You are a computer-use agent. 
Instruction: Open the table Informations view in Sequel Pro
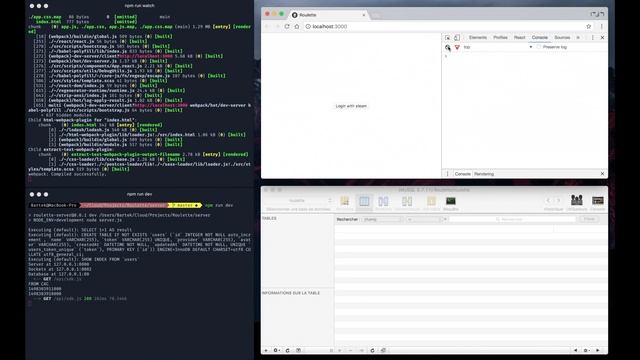(431, 202)
